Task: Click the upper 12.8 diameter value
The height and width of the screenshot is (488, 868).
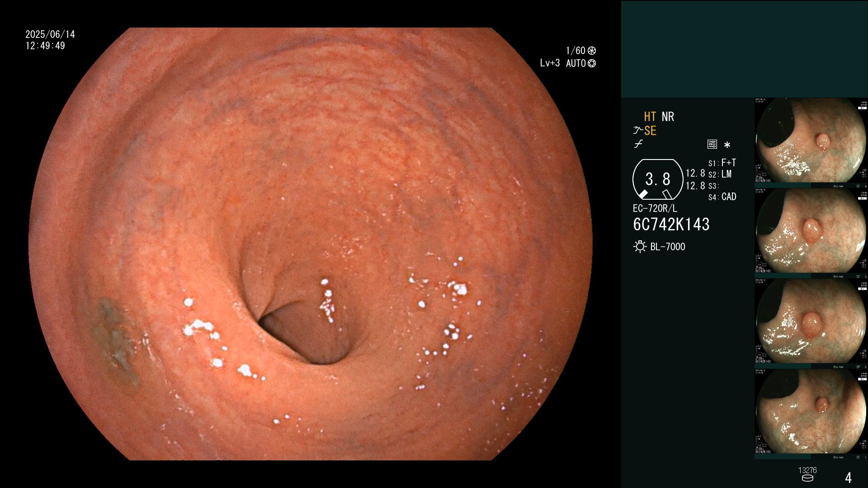Action: 695,173
